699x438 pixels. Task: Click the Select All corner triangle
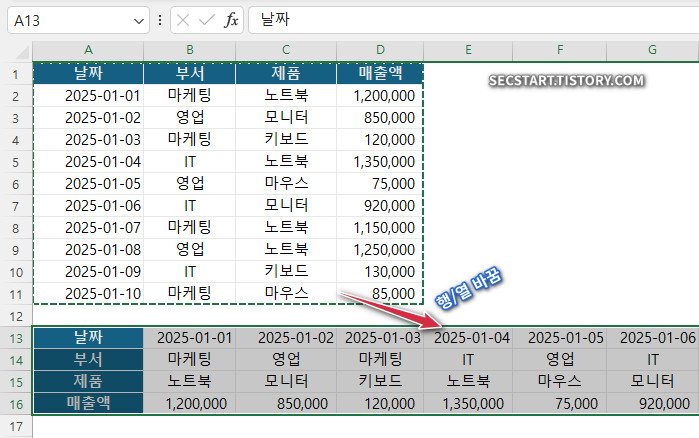pyautogui.click(x=22, y=53)
